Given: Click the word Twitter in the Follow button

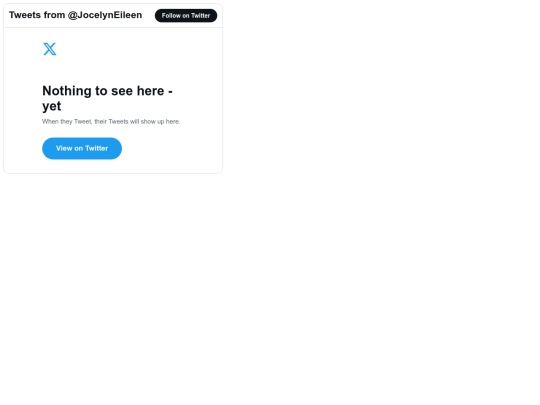Looking at the screenshot, I should pyautogui.click(x=200, y=15).
